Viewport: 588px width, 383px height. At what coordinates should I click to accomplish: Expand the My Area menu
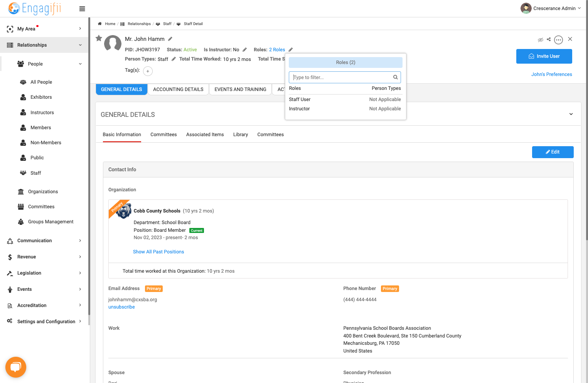(x=44, y=29)
